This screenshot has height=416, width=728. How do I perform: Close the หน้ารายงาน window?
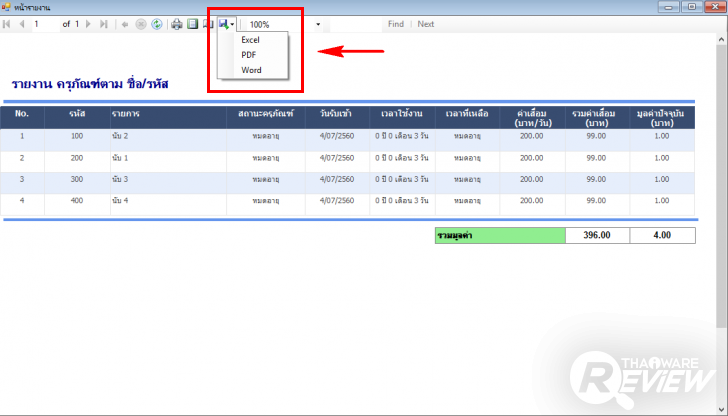pyautogui.click(x=715, y=7)
